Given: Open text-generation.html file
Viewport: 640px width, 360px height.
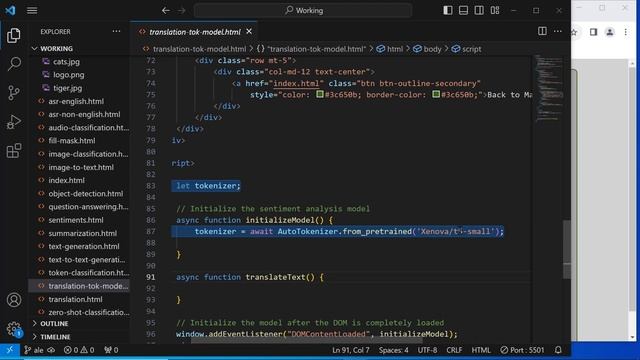Looking at the screenshot, I should click(84, 246).
